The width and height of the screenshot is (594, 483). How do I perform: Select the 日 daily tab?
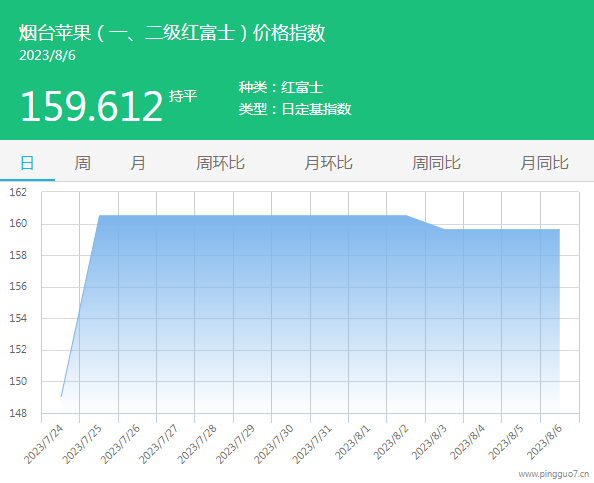tap(27, 163)
